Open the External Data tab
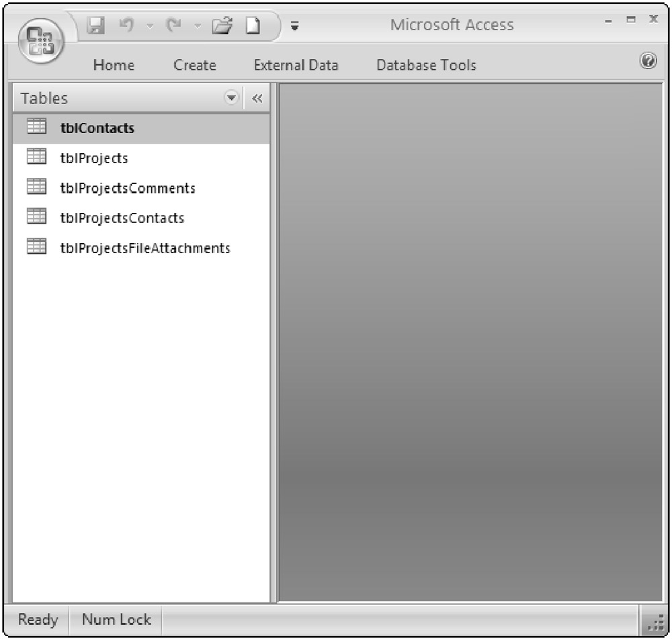 pos(296,65)
